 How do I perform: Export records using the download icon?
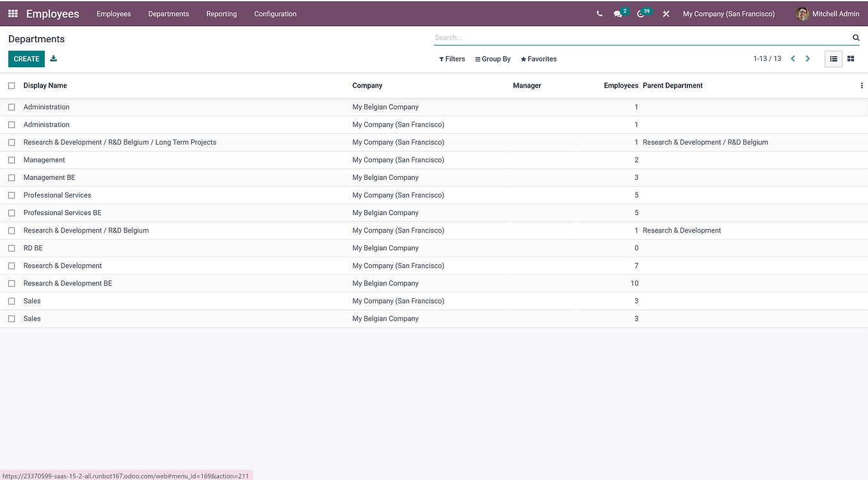(x=53, y=58)
